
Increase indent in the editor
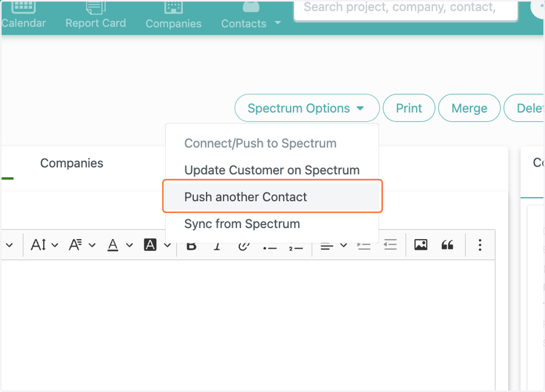tap(364, 245)
